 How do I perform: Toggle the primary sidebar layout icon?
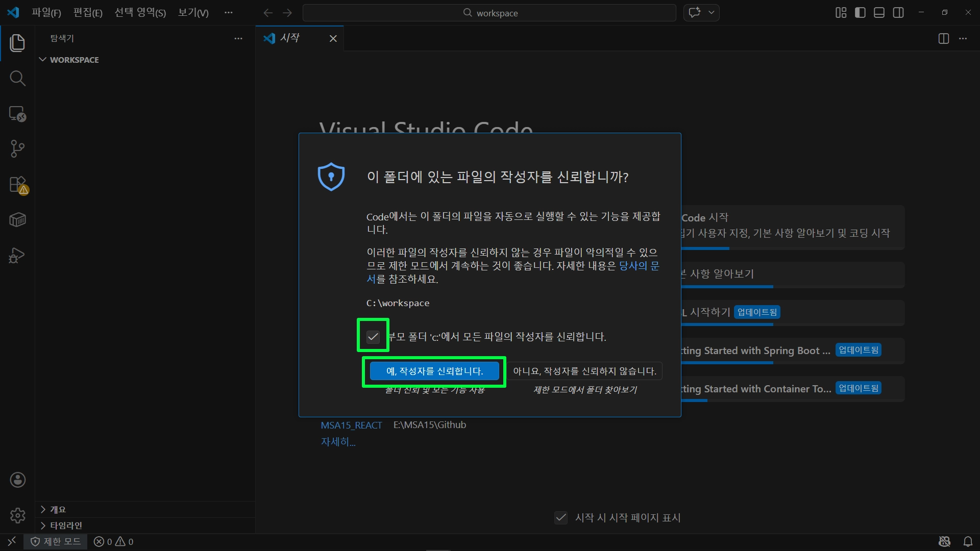[x=860, y=13]
